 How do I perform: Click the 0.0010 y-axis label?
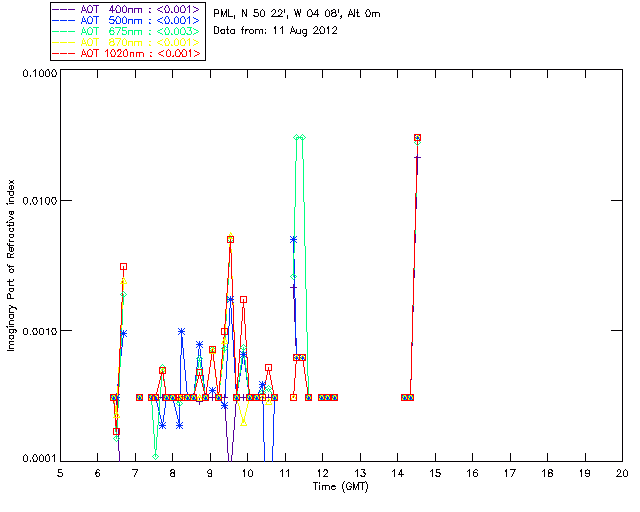tap(39, 331)
